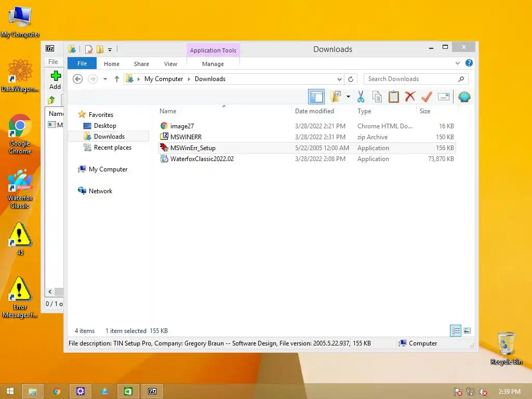Image resolution: width=532 pixels, height=399 pixels.
Task: Click the Downloads folder icon in the title bar
Action: tap(72, 49)
